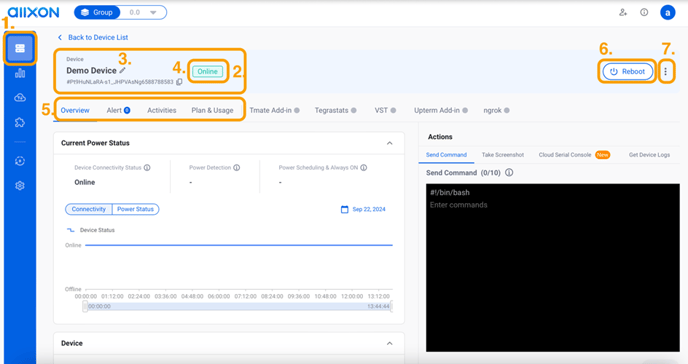Edit device name with pencil icon

pos(122,70)
